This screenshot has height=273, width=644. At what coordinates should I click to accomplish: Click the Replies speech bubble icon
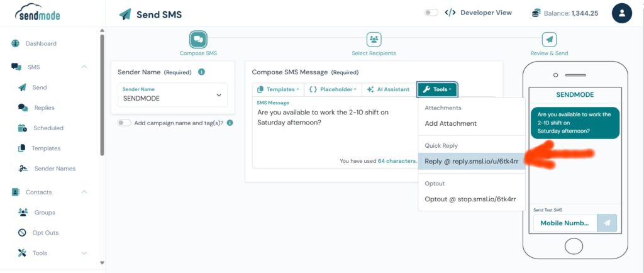[x=23, y=108]
